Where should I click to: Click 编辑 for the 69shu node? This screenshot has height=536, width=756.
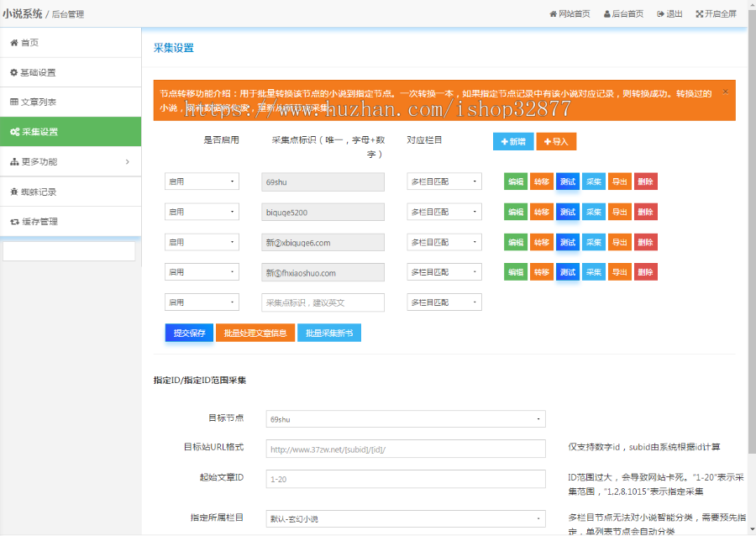(516, 181)
